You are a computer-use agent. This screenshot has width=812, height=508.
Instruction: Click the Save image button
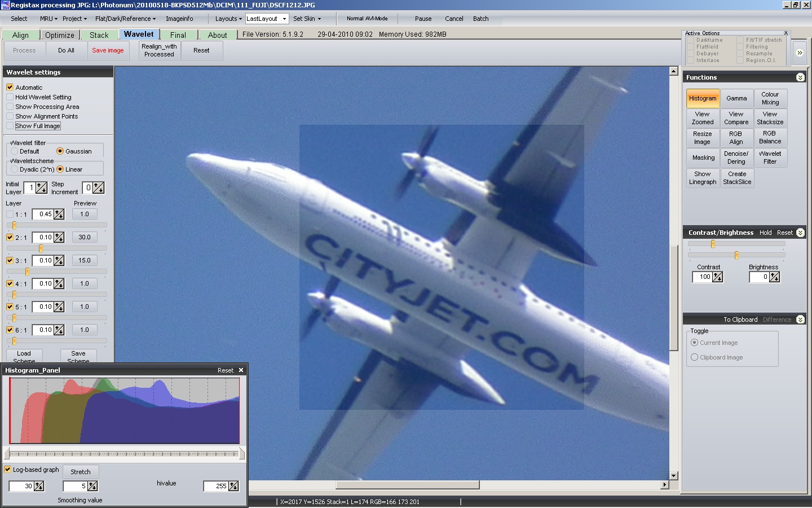tap(108, 50)
